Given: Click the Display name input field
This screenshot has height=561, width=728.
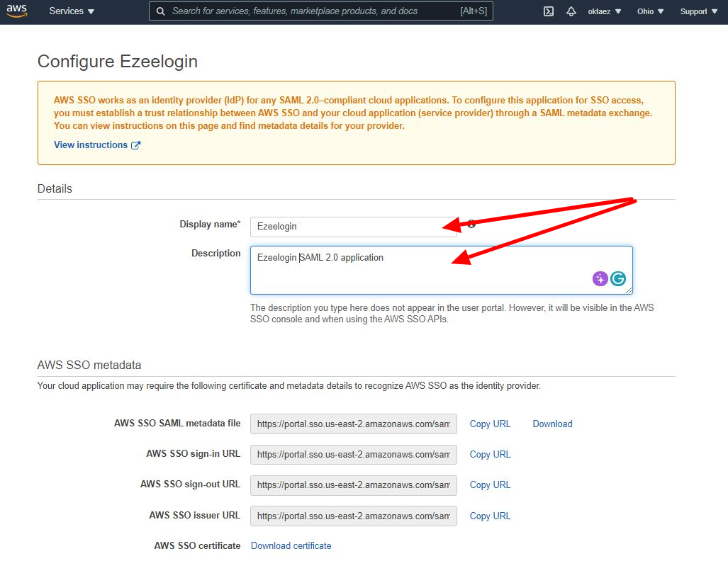Looking at the screenshot, I should pyautogui.click(x=353, y=227).
